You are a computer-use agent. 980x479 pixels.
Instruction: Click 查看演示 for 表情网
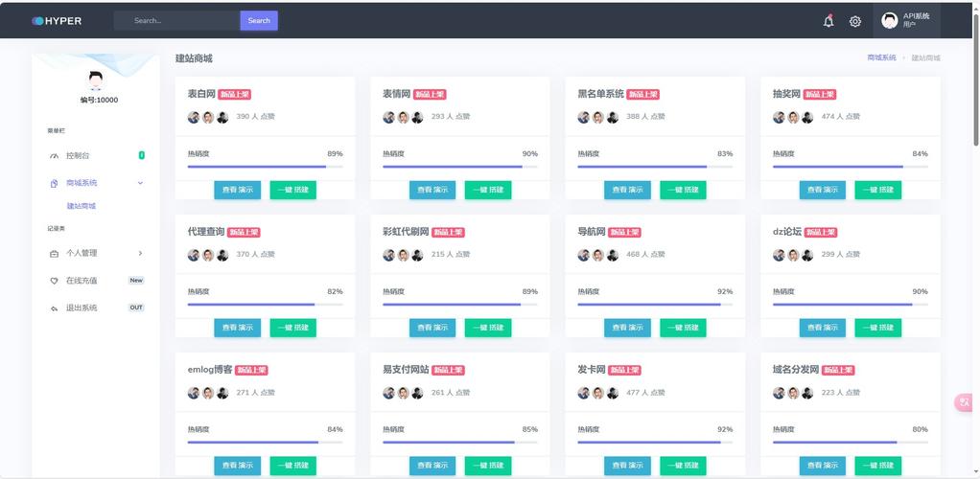432,190
